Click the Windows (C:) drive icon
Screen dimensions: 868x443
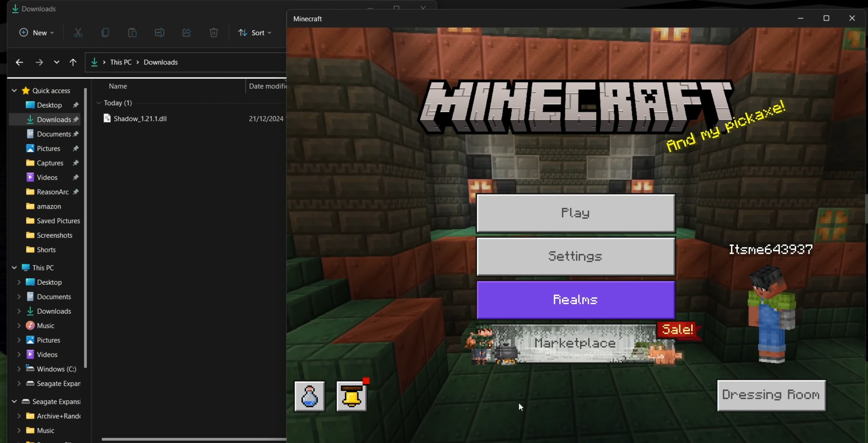click(x=30, y=369)
